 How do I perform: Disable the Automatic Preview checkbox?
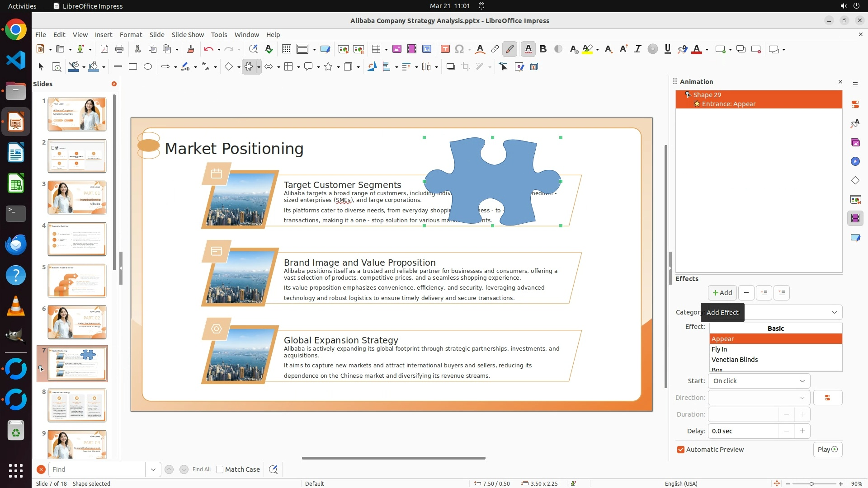pyautogui.click(x=680, y=450)
